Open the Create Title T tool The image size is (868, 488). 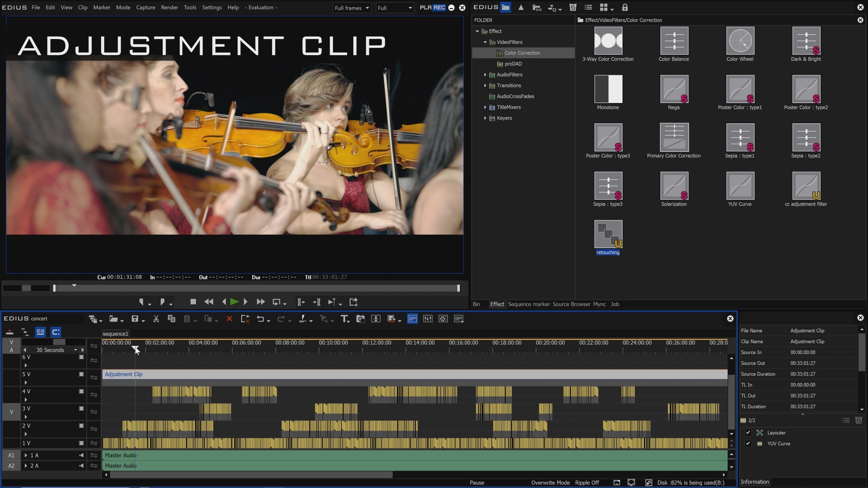pyautogui.click(x=344, y=319)
